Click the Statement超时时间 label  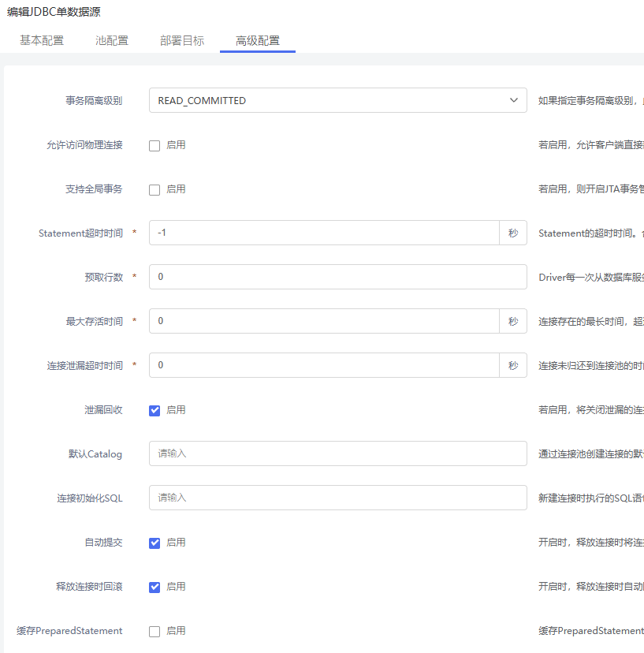coord(80,233)
